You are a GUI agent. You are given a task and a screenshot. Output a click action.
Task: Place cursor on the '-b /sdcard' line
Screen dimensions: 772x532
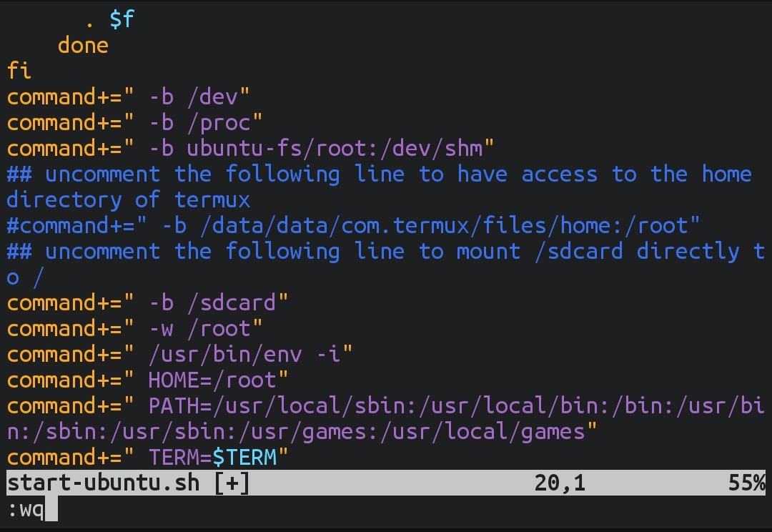pyautogui.click(x=148, y=302)
